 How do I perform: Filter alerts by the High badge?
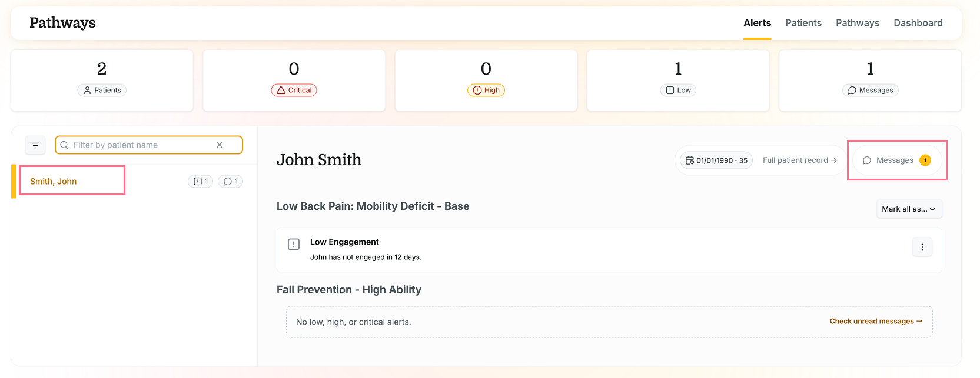click(x=486, y=91)
